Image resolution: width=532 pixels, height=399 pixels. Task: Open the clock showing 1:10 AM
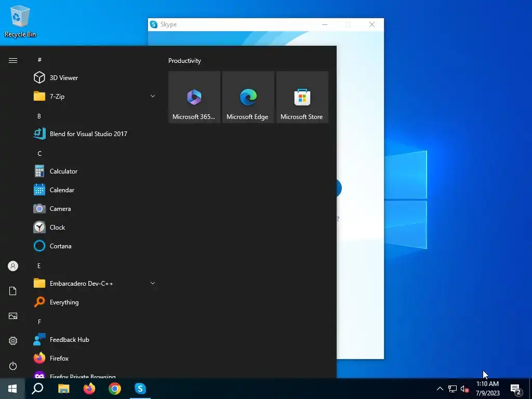pos(487,389)
